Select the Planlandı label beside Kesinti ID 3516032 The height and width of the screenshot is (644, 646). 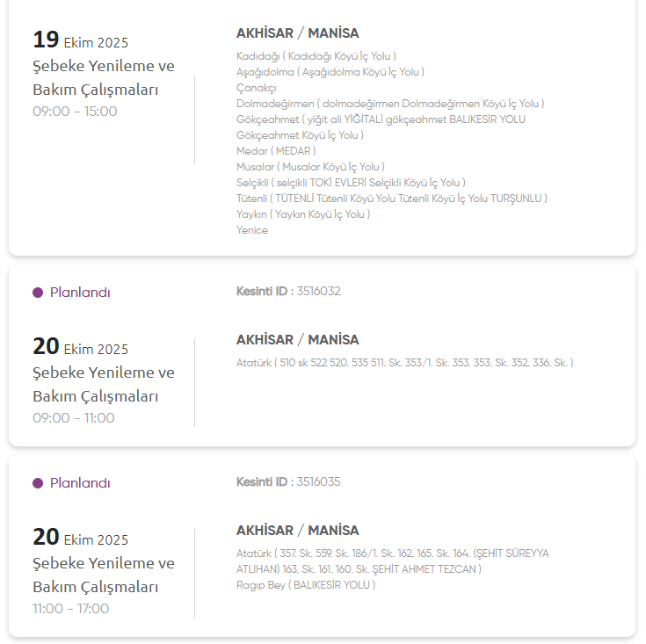coord(80,293)
